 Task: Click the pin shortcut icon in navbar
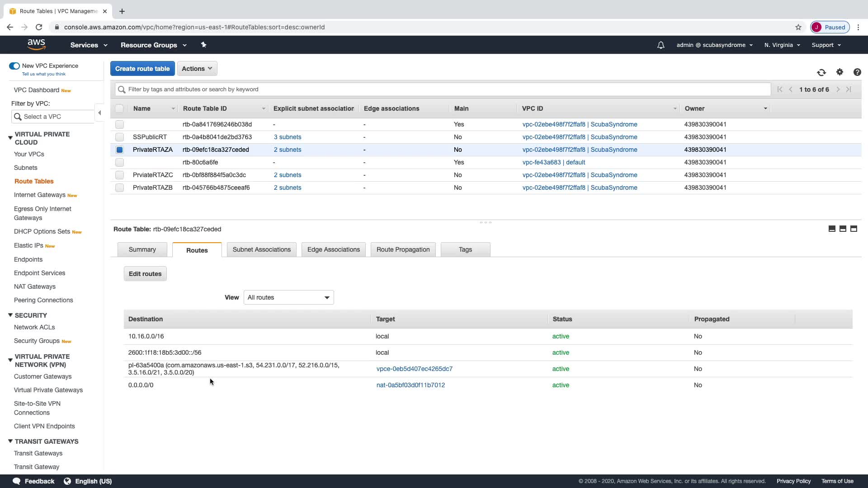(203, 45)
